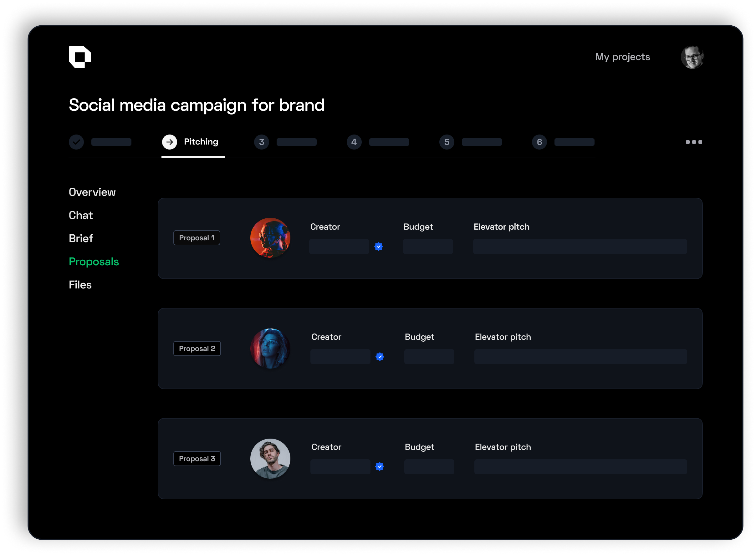Click the Proposal 1 label button
The width and height of the screenshot is (756, 555).
[x=197, y=238]
